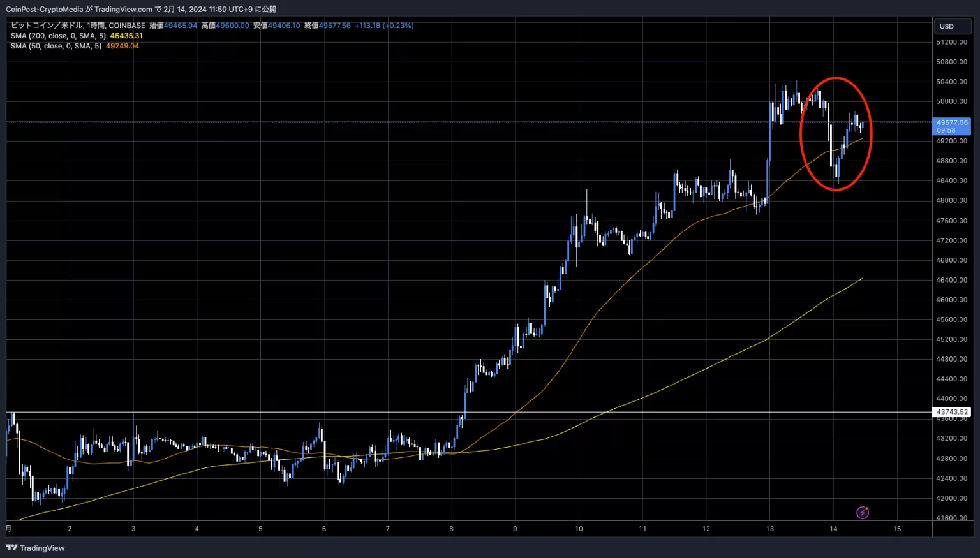This screenshot has width=980, height=558.
Task: Click the SMA (200, close, 0, SMA, 5) legend
Action: pos(58,36)
